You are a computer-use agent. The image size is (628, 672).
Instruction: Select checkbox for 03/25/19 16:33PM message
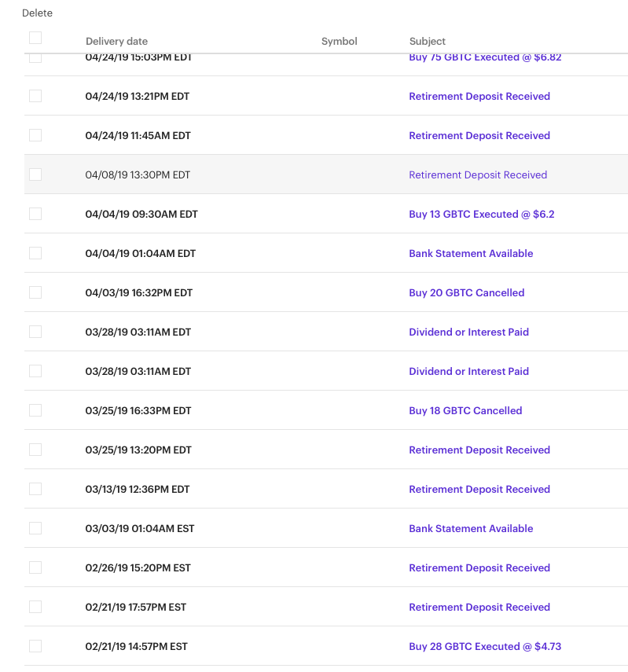click(35, 410)
